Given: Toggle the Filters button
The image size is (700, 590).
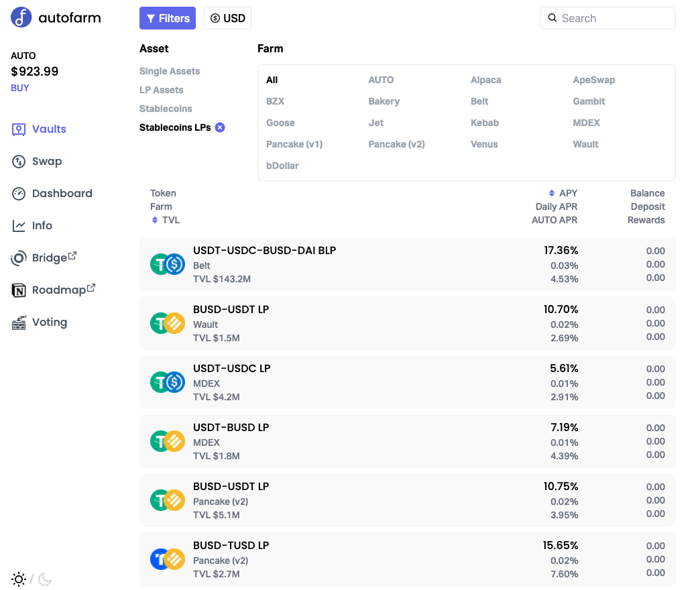Looking at the screenshot, I should (x=168, y=18).
